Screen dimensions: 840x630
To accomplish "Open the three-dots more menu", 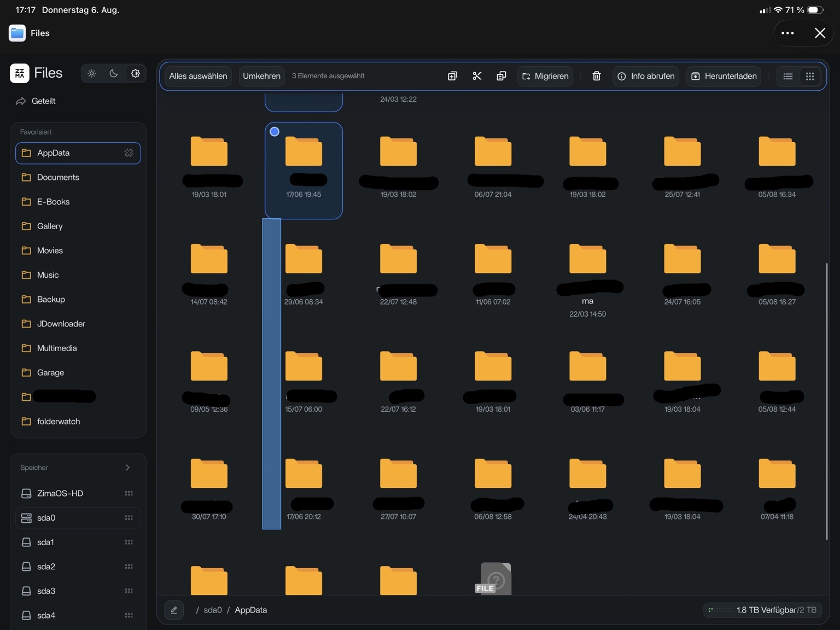I will coord(787,33).
